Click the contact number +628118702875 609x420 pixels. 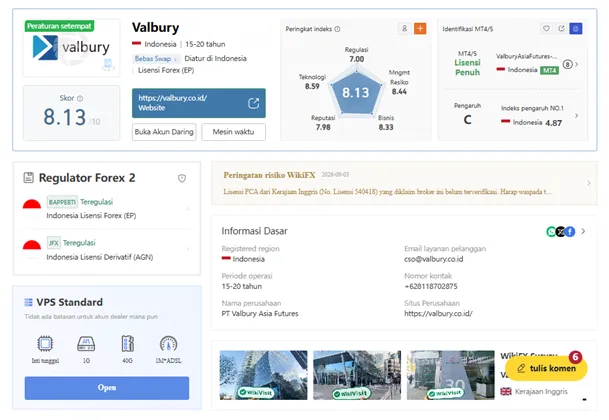click(x=431, y=286)
